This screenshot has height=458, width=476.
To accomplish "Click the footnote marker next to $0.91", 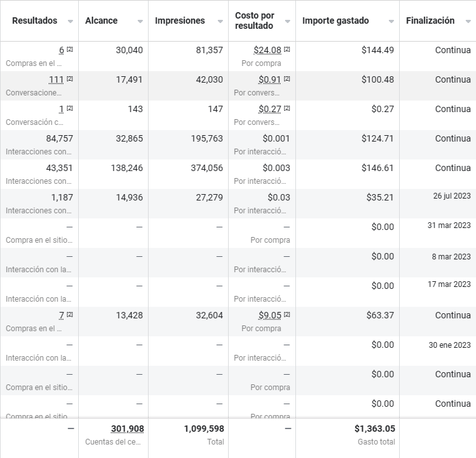I will [x=287, y=79].
